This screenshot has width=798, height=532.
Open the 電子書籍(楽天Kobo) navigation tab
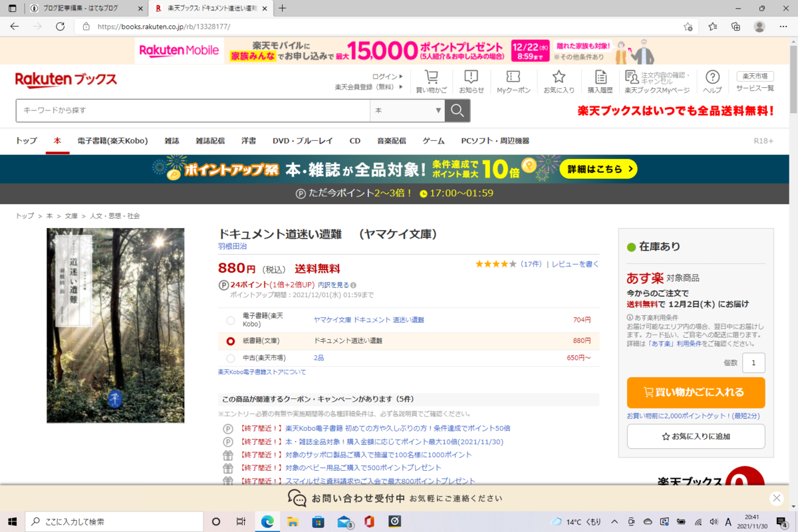pos(112,141)
